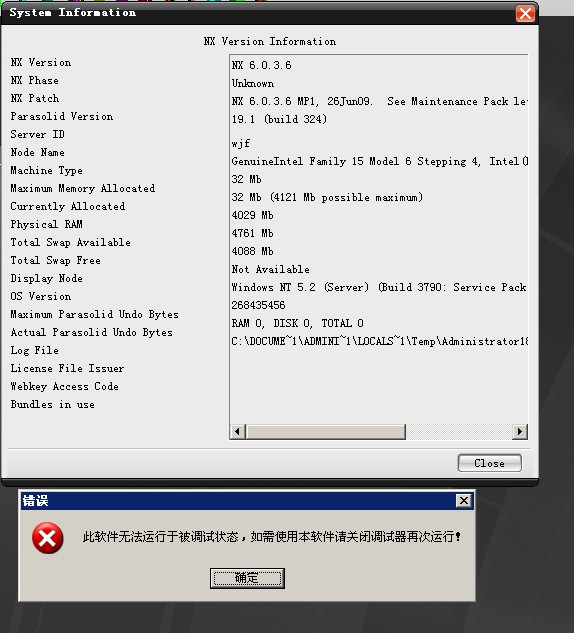
Task: Select the 'wjf' node name value
Action: 241,144
